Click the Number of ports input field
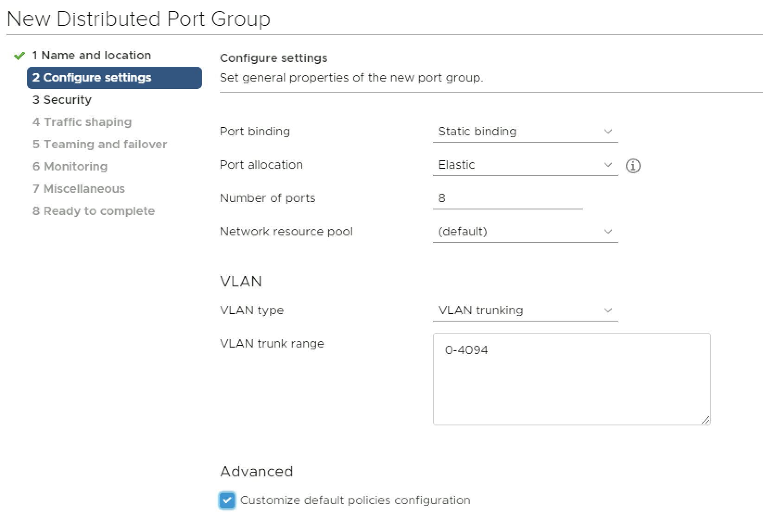Image resolution: width=763 pixels, height=532 pixels. (x=507, y=198)
